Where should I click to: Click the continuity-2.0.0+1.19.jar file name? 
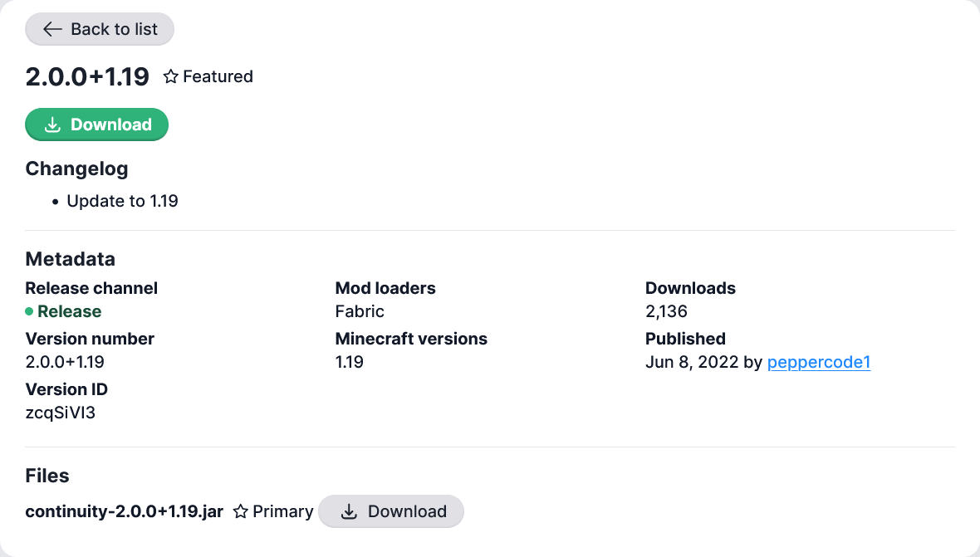click(125, 511)
